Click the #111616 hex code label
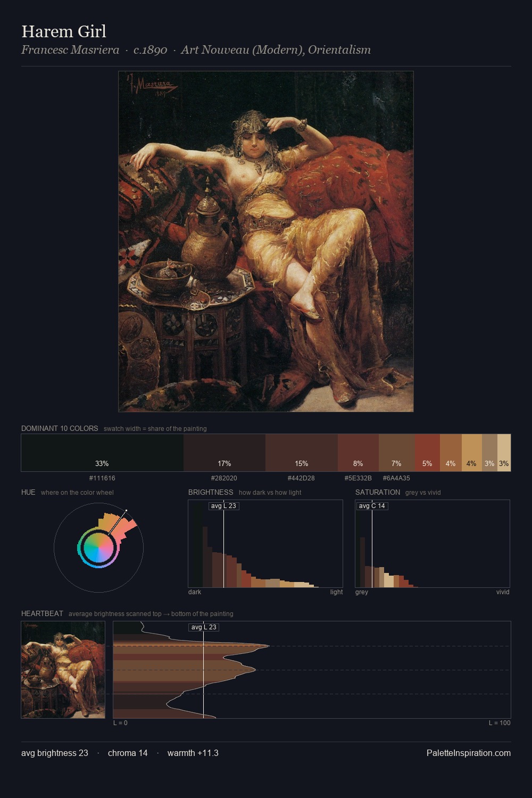The width and height of the screenshot is (532, 798). (x=102, y=478)
